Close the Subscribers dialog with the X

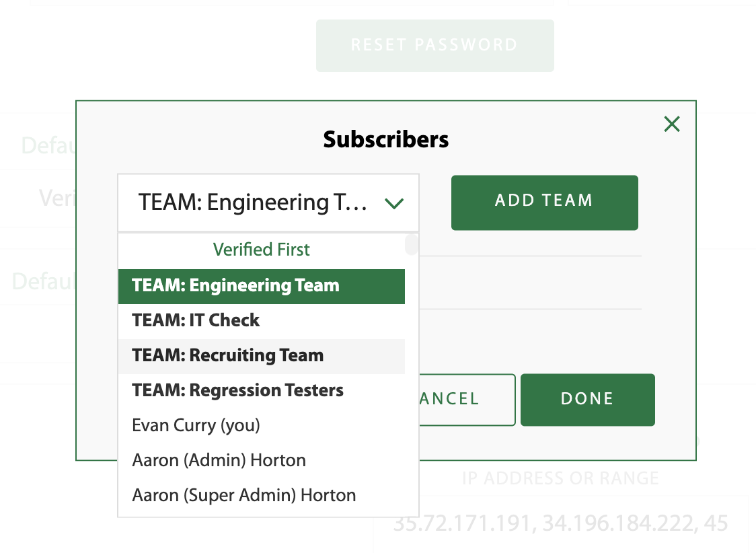(x=672, y=124)
